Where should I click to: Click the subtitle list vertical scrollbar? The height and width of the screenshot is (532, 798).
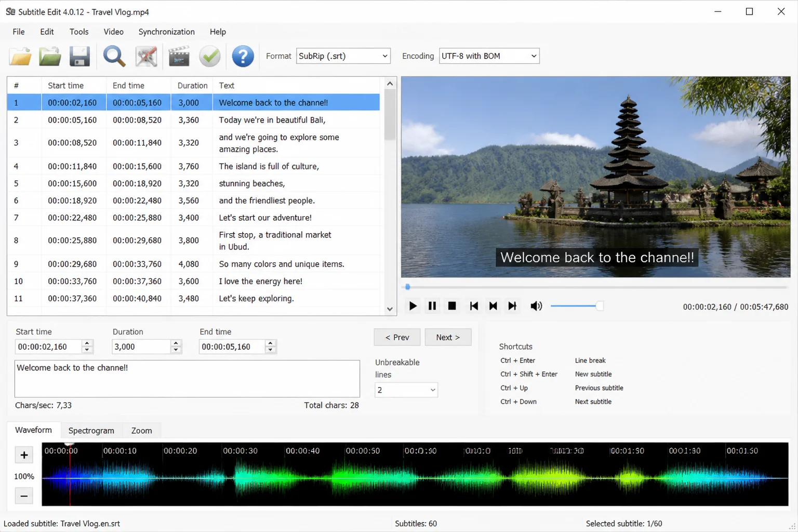[x=390, y=196]
